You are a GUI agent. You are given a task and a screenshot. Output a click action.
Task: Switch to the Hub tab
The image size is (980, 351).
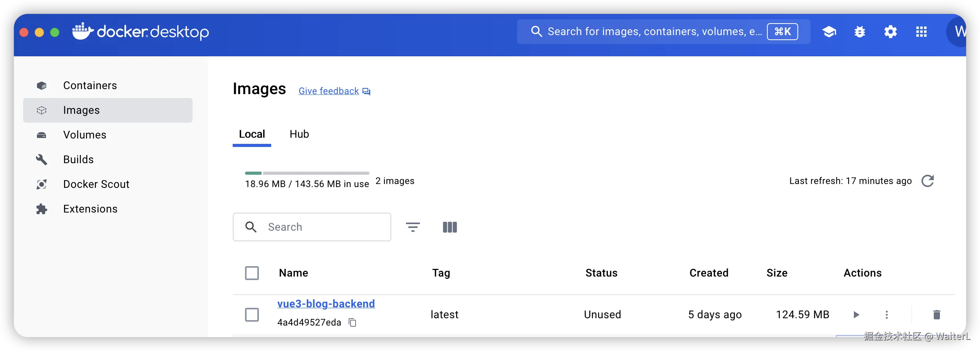point(299,134)
